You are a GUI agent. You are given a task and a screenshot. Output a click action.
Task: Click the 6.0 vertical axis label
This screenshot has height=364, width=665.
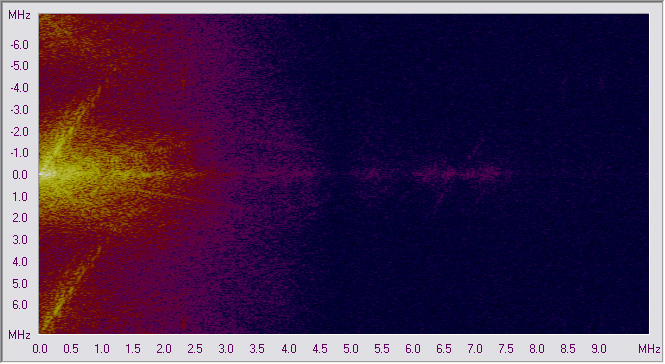pos(20,305)
